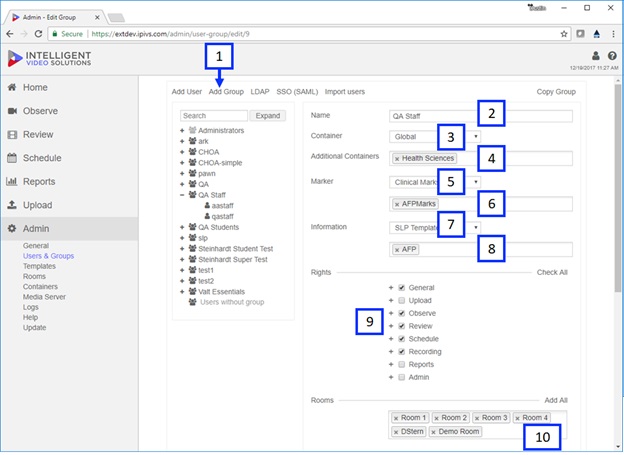
Task: Expand the Valt Essentials group node
Action: pos(182,291)
